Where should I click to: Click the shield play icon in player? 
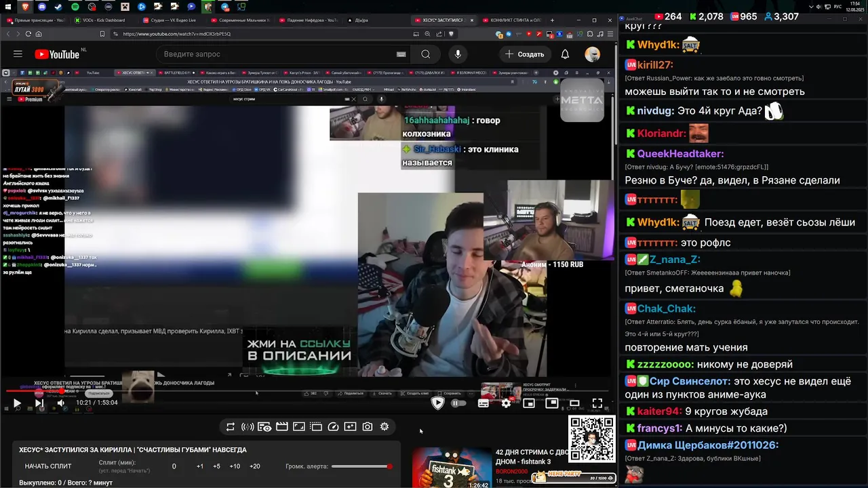[437, 403]
